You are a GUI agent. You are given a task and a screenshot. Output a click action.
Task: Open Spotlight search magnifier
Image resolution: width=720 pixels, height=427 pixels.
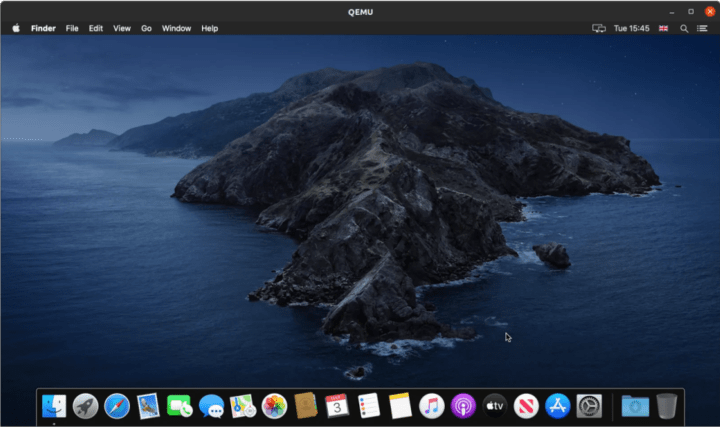click(684, 28)
